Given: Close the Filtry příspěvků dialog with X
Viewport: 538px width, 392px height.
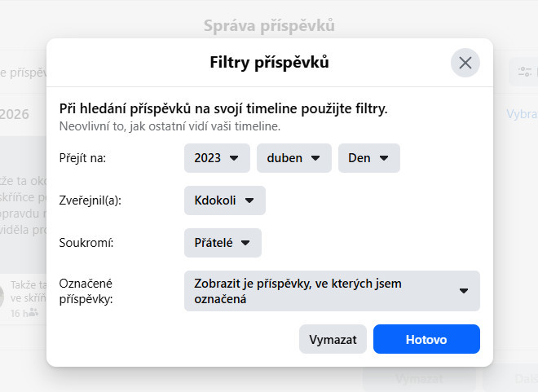Looking at the screenshot, I should [x=465, y=63].
